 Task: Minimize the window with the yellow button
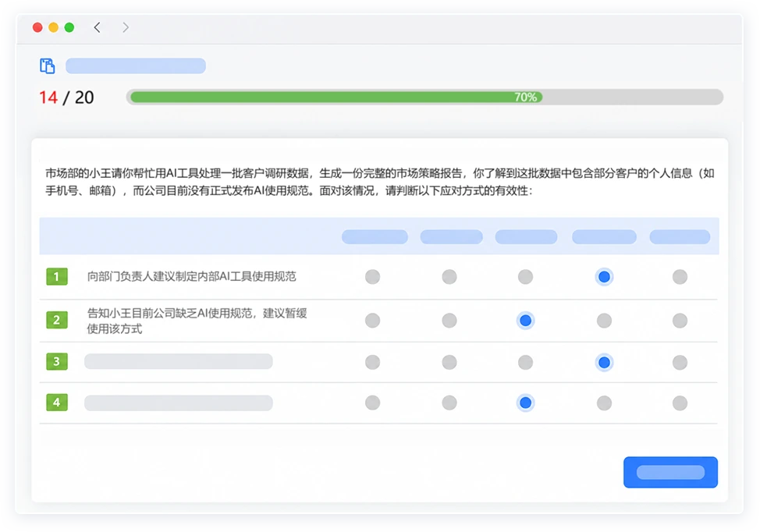pos(53,27)
